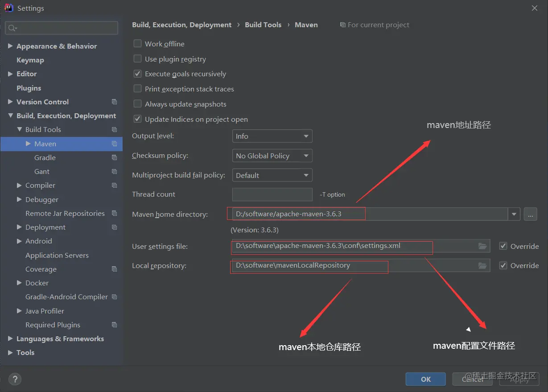
Task: Click the Thread count field
Action: (272, 194)
